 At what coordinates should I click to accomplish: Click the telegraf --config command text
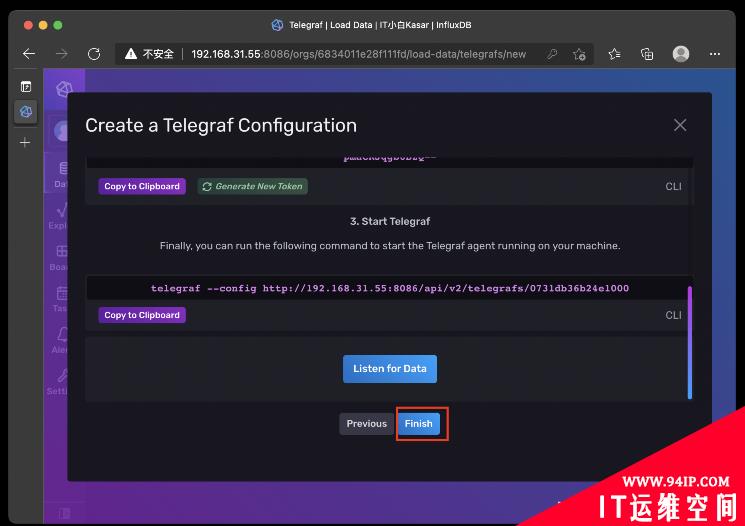click(x=390, y=288)
